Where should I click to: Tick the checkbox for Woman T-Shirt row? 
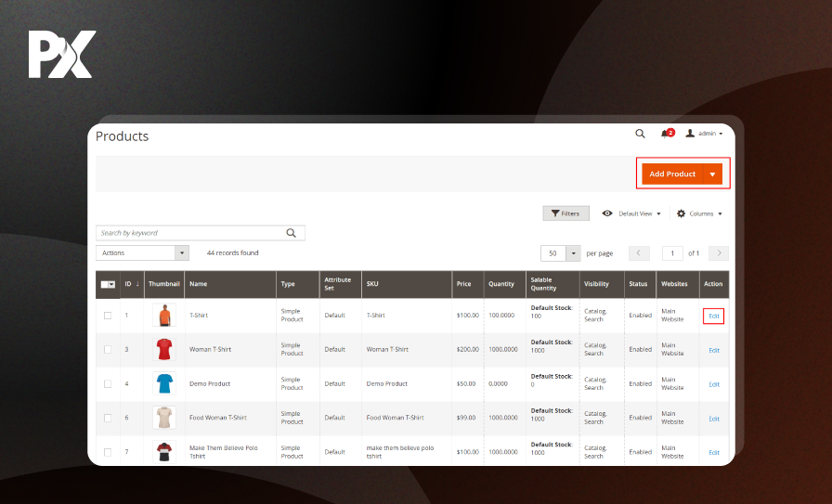click(108, 350)
